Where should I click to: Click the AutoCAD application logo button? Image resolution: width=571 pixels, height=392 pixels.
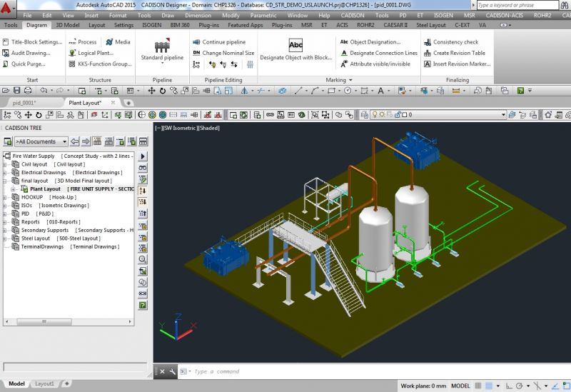coord(6,7)
